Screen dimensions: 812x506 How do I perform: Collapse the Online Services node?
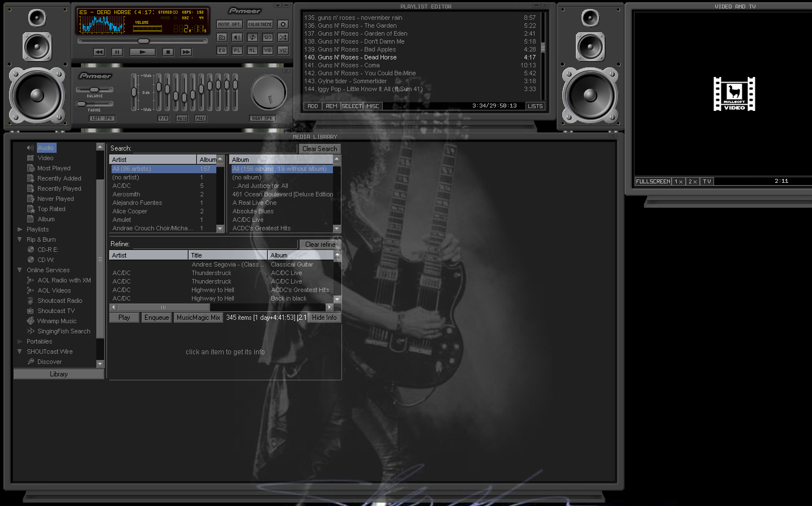point(20,270)
